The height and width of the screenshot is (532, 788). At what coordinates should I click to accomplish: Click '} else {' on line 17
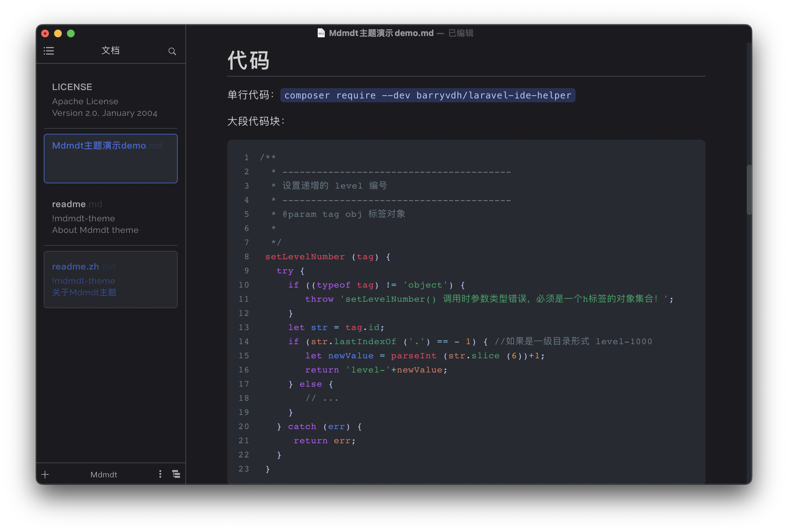[311, 384]
